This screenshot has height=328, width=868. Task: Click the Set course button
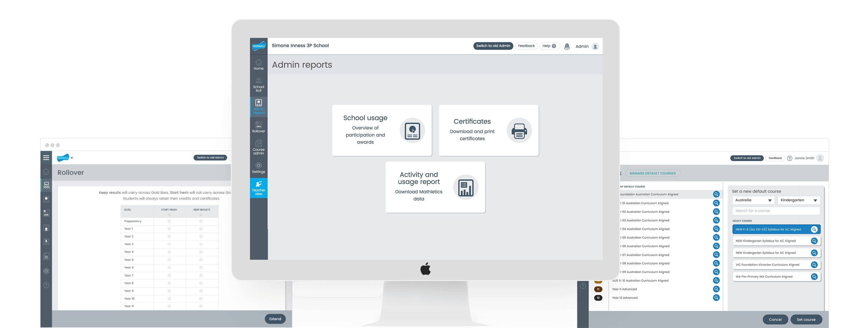coord(806,320)
